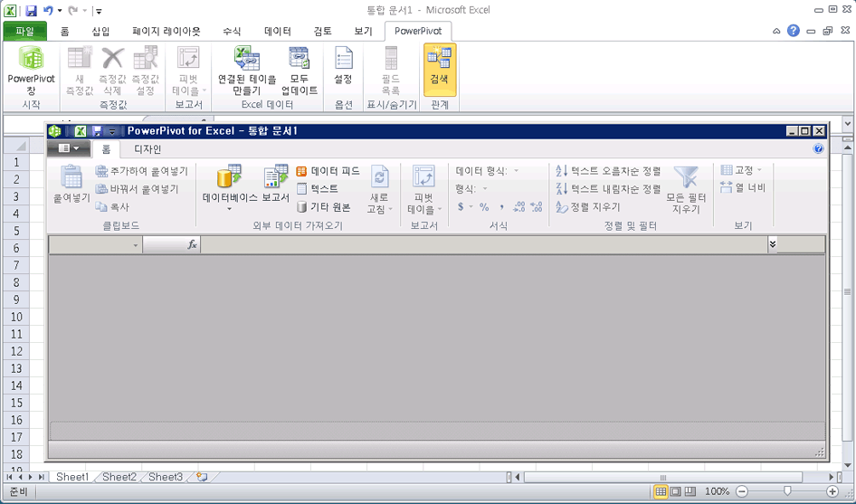Open 측정값 설정 measure settings icon
The height and width of the screenshot is (504, 856).
[x=145, y=57]
